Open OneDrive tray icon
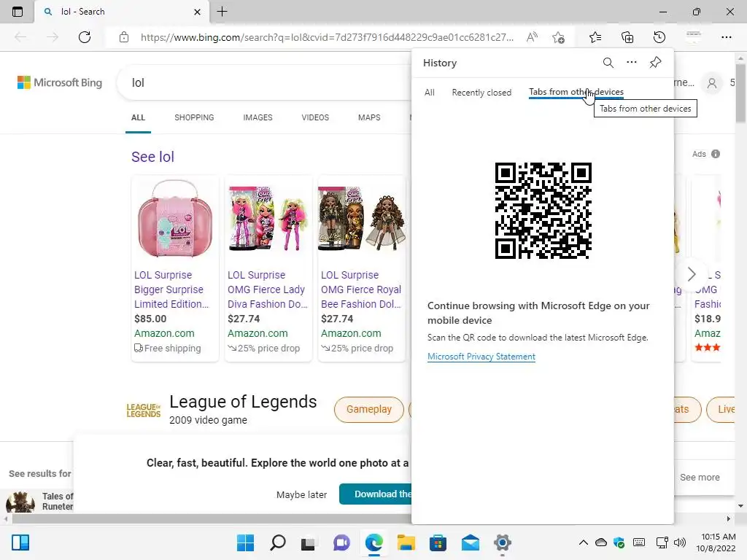Image resolution: width=747 pixels, height=560 pixels. pos(601,542)
